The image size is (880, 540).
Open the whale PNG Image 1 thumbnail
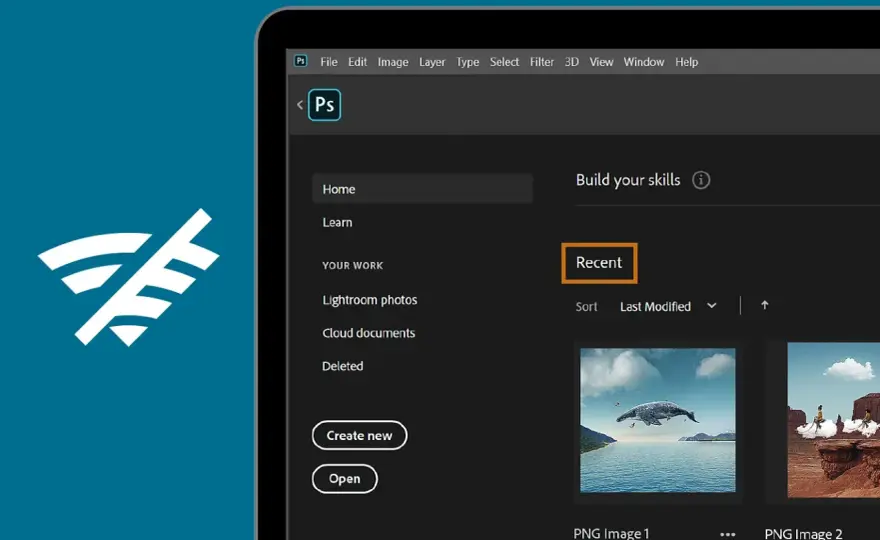[x=658, y=420]
